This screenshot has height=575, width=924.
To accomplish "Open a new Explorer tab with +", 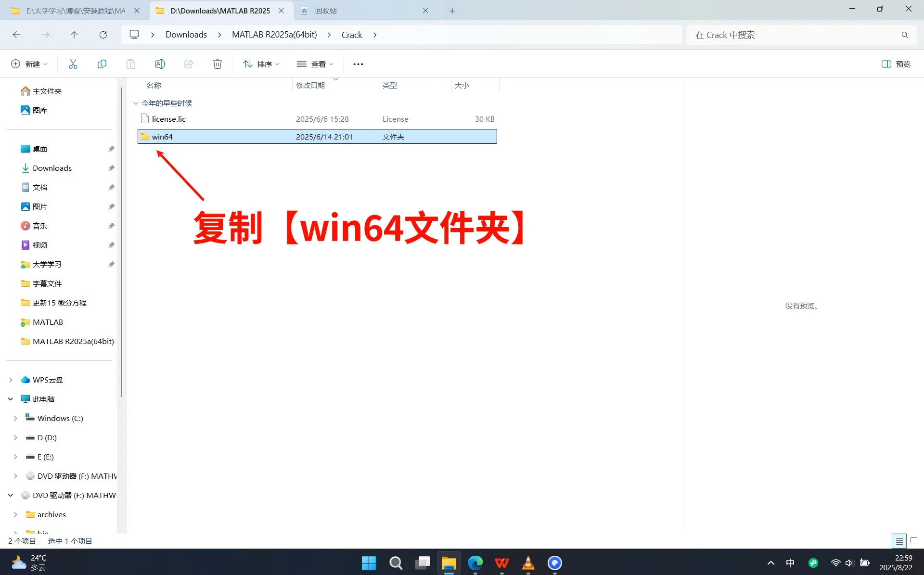I will click(452, 11).
